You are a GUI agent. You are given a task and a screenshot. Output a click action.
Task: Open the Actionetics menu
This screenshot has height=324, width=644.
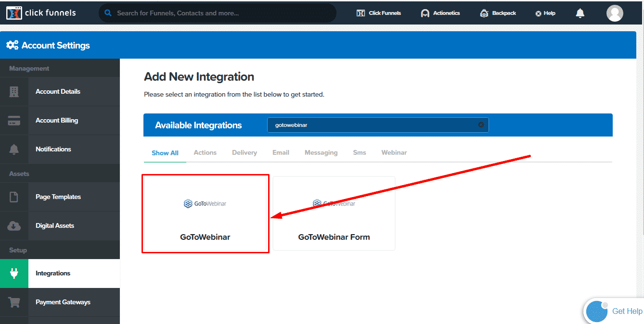point(440,13)
